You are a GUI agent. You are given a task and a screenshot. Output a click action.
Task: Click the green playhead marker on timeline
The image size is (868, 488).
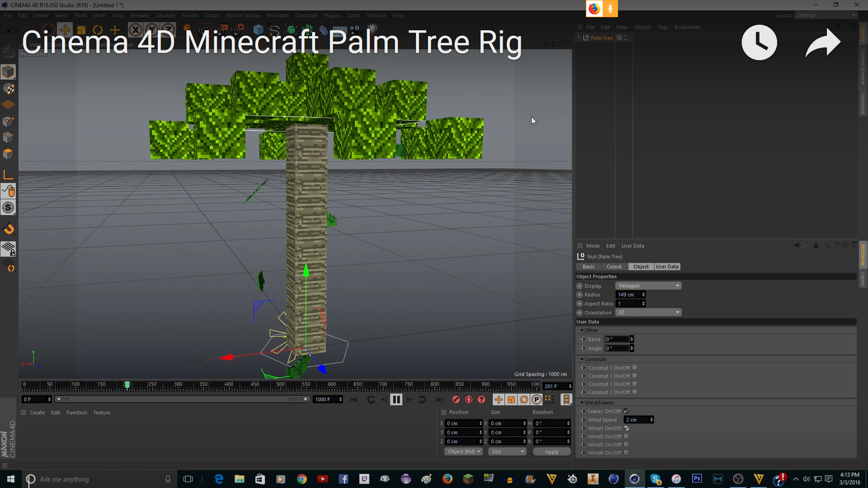pyautogui.click(x=127, y=385)
